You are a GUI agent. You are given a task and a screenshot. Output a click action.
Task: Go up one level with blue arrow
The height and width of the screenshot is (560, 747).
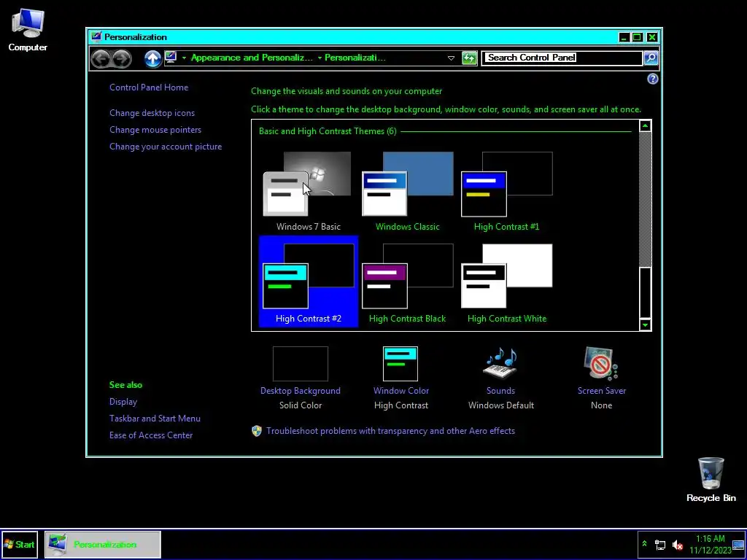(153, 58)
